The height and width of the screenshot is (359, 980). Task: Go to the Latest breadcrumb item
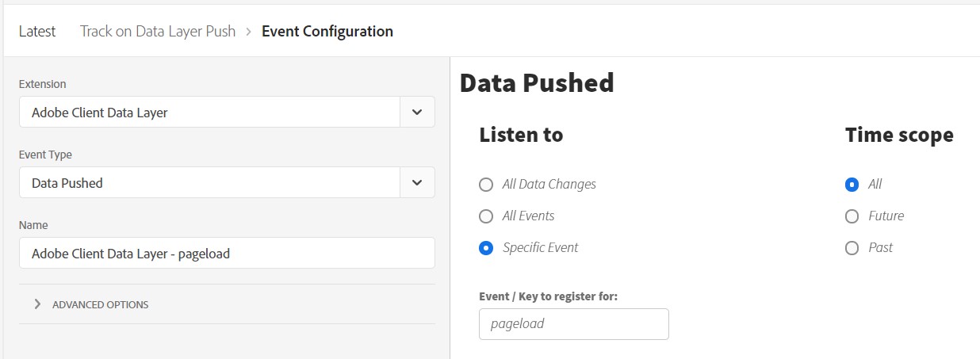[37, 32]
